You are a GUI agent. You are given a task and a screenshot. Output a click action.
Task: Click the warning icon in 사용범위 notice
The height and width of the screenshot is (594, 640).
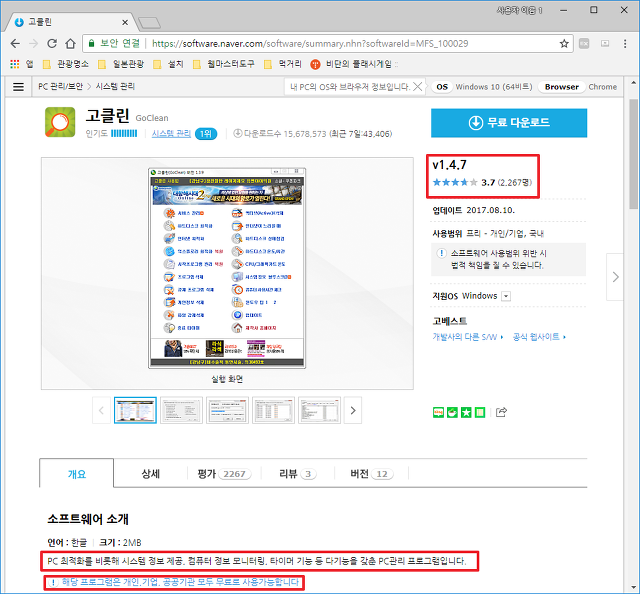441,253
